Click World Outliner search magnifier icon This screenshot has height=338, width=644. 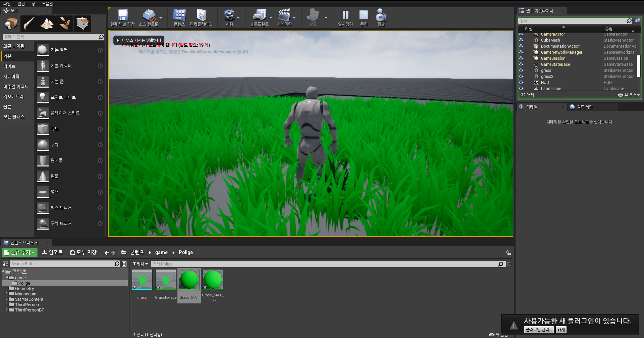coord(629,21)
